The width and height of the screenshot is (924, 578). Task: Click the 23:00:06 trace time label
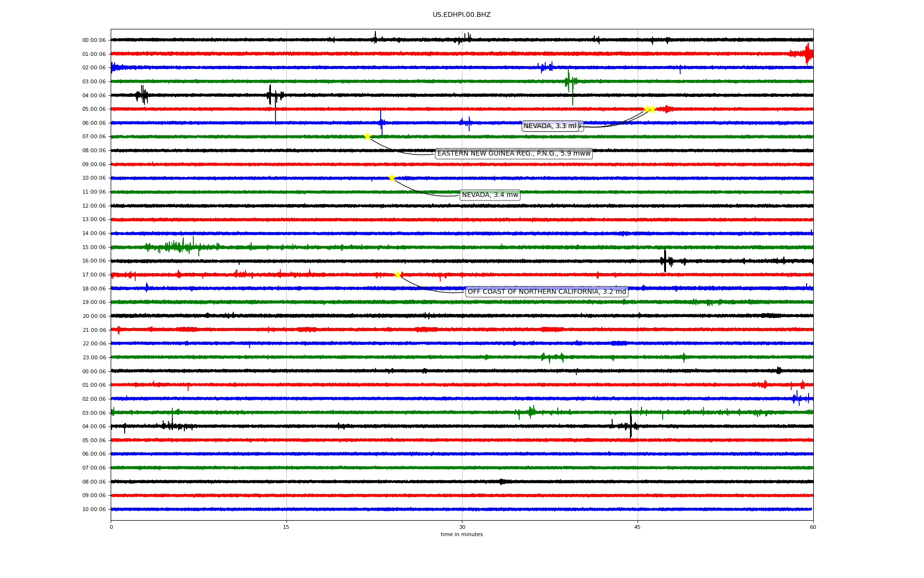coord(94,358)
